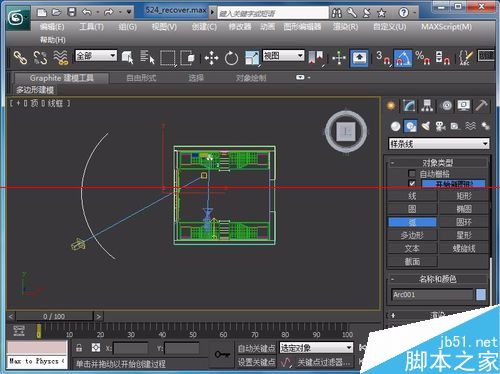
Task: Collapse the 对象类型 rollout
Action: (x=437, y=163)
